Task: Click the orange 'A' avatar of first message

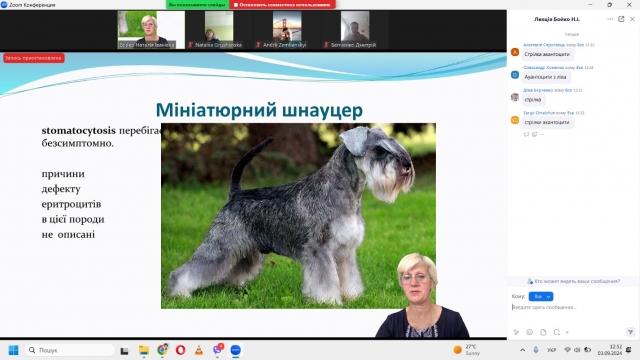Action: coord(515,52)
